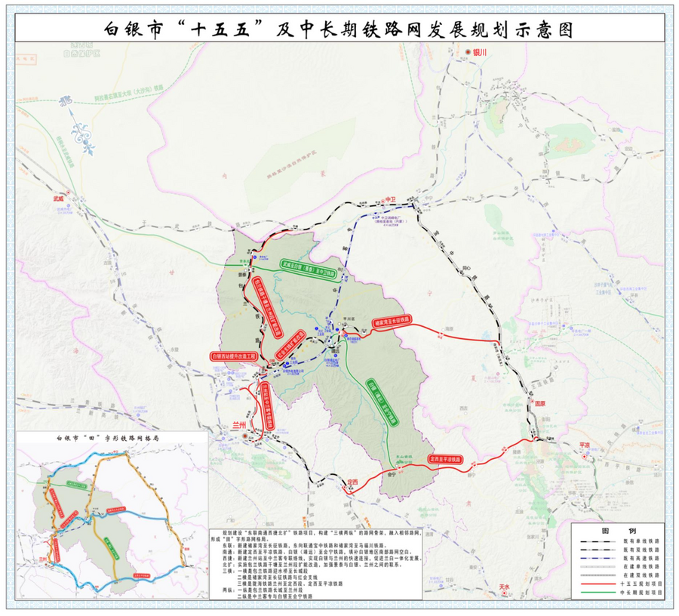
Task: Click the map title 白银市“十五五”及中长期铁路网发展规划示意图
Action: pyautogui.click(x=339, y=27)
